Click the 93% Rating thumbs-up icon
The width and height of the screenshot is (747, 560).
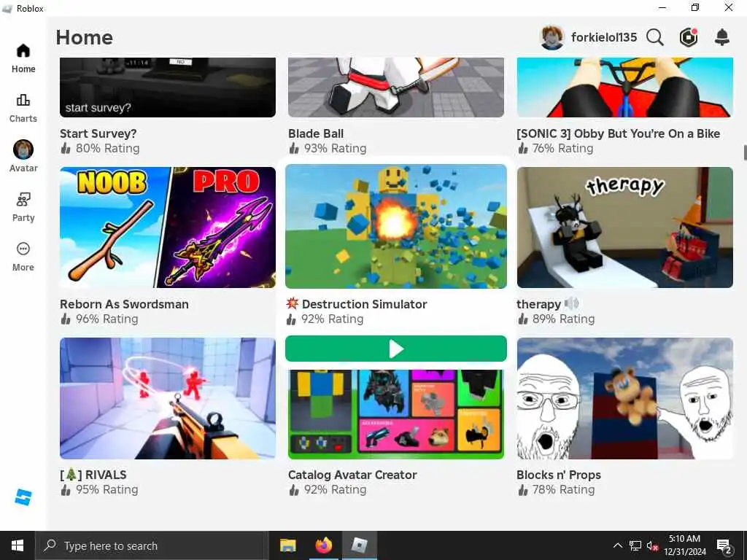pos(294,148)
